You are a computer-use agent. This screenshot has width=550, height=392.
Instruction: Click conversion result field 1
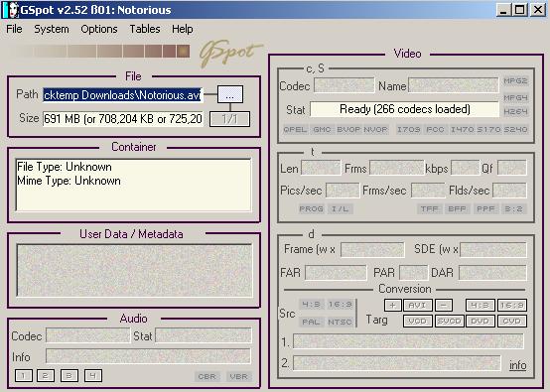[408, 341]
